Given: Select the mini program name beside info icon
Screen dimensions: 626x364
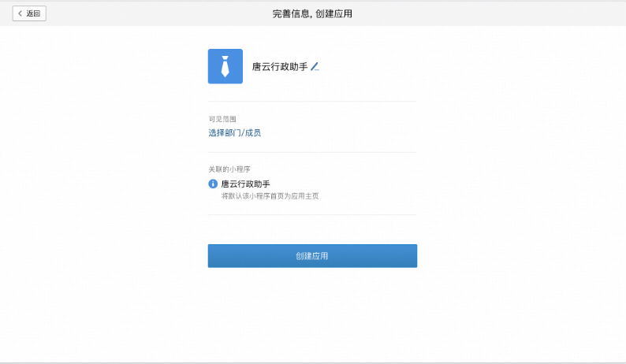Looking at the screenshot, I should pyautogui.click(x=245, y=184).
